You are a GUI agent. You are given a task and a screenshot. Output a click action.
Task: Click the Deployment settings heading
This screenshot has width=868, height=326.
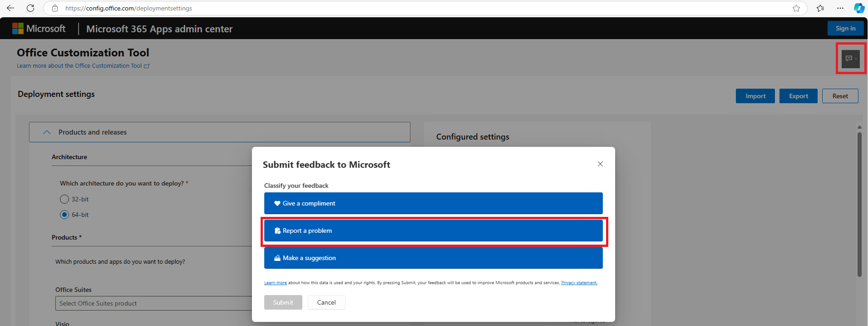pyautogui.click(x=56, y=94)
